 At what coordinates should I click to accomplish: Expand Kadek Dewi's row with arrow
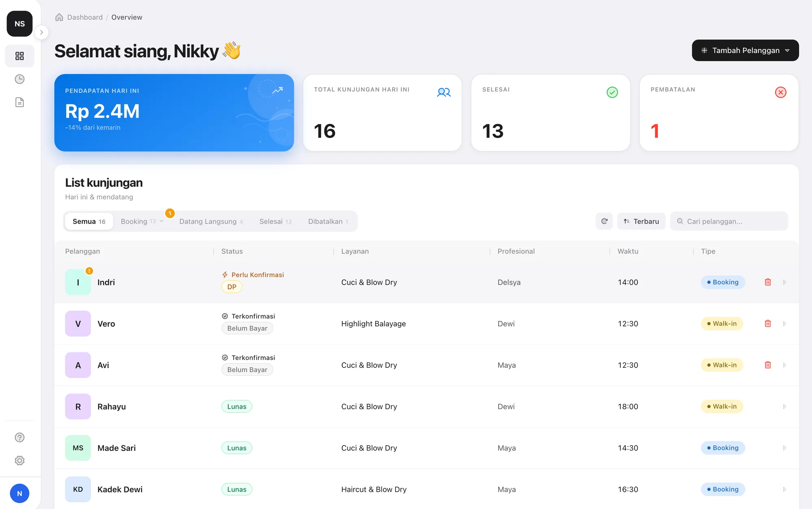(784, 489)
